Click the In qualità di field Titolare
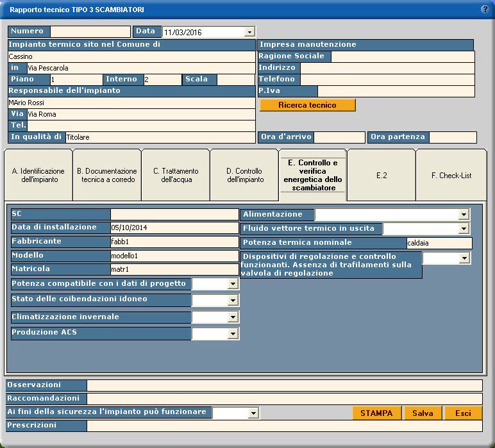 point(160,137)
